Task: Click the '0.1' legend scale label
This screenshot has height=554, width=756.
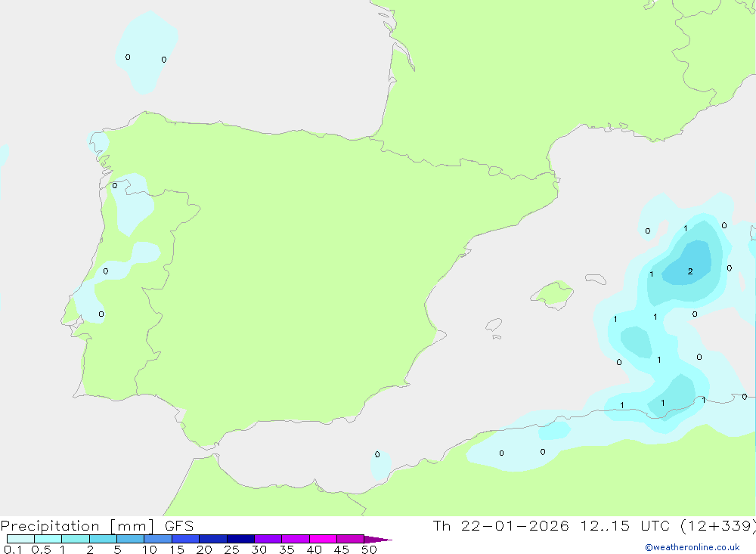Action: coord(13,549)
